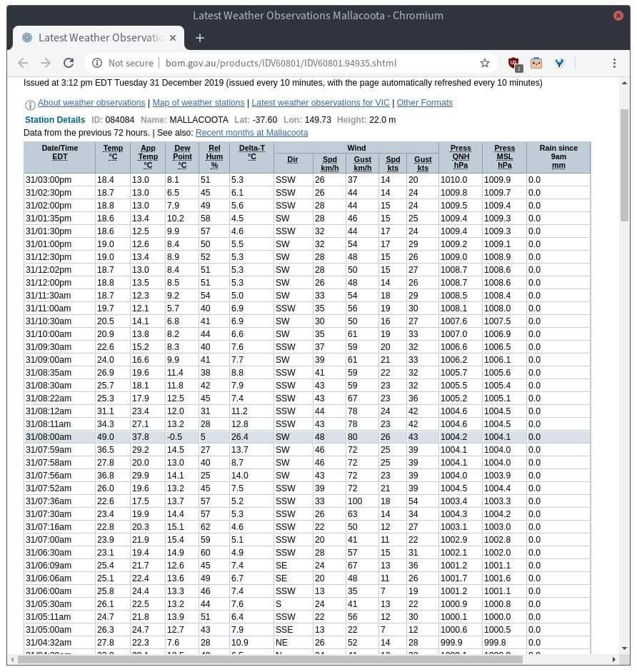
Task: Click the scroll right arrow
Action: tap(614, 660)
